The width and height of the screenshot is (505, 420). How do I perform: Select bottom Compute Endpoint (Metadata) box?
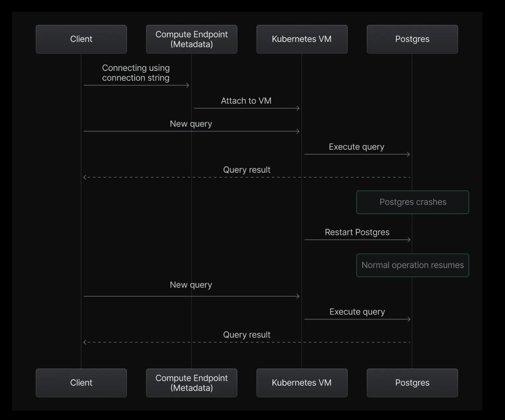(191, 383)
